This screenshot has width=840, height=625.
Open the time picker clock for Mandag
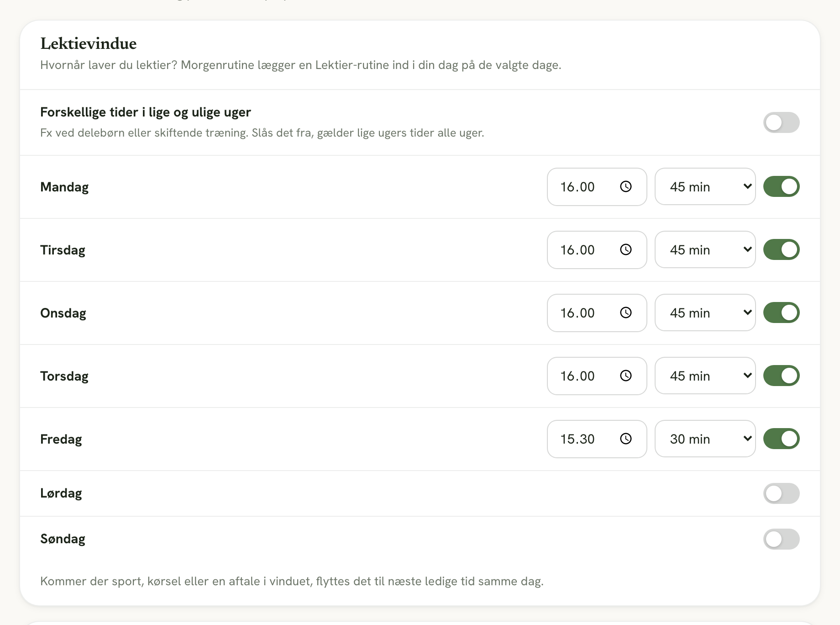(x=626, y=186)
